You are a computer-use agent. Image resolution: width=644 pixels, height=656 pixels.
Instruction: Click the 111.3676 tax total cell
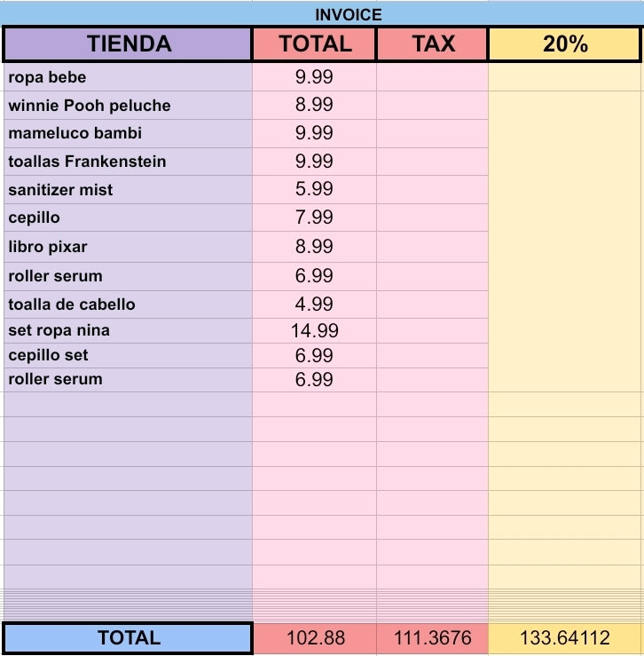[x=432, y=638]
